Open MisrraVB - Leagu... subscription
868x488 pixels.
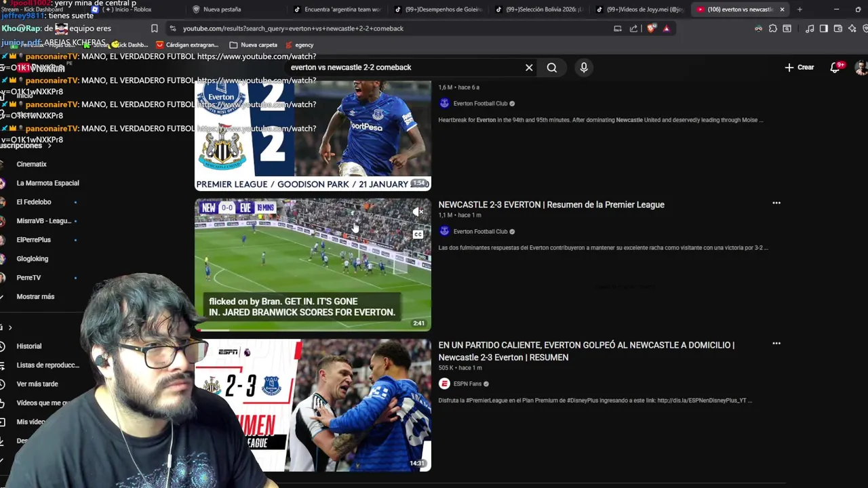[x=43, y=221]
